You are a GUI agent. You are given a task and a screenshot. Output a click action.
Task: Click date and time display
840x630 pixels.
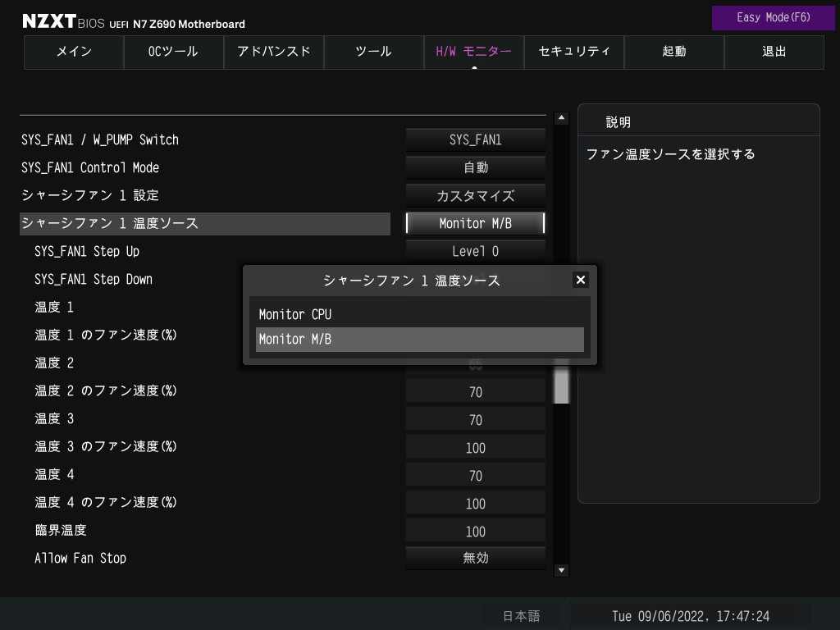point(691,616)
